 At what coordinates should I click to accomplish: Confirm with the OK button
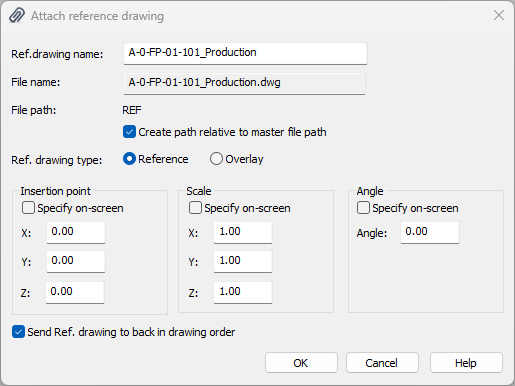(x=301, y=363)
